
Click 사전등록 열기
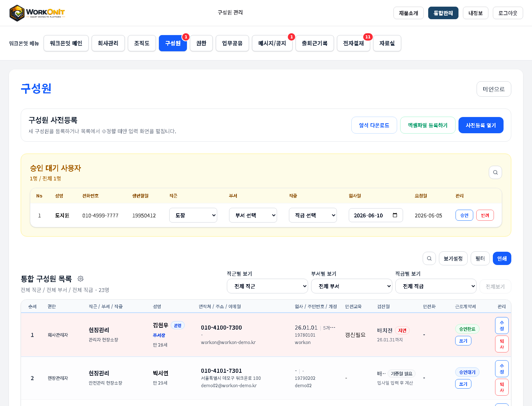click(481, 125)
